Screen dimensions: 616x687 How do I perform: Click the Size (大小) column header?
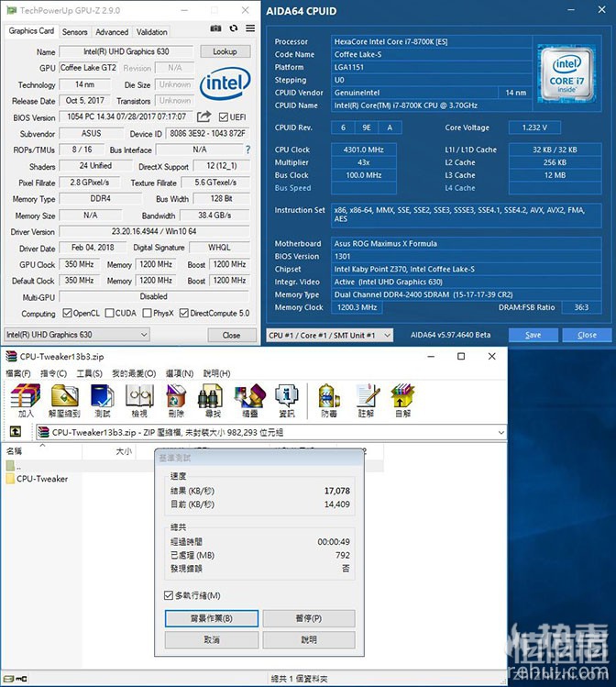coord(109,451)
